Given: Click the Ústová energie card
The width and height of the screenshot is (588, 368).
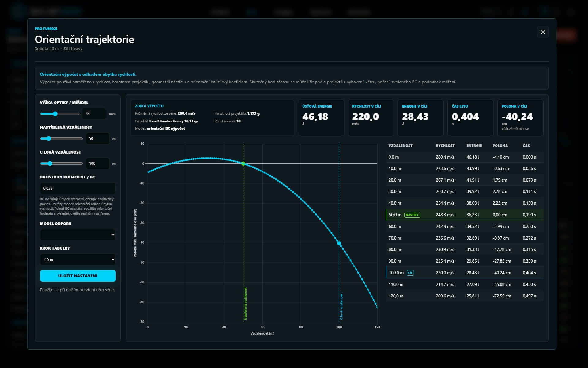Looking at the screenshot, I should pos(321,118).
